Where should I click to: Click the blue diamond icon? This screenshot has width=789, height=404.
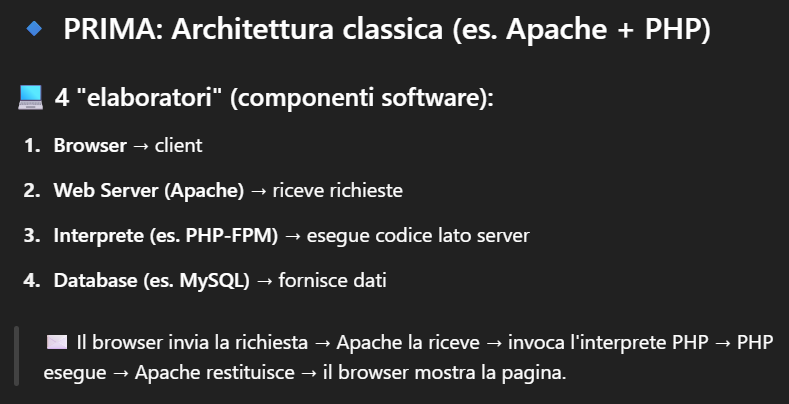coord(34,29)
